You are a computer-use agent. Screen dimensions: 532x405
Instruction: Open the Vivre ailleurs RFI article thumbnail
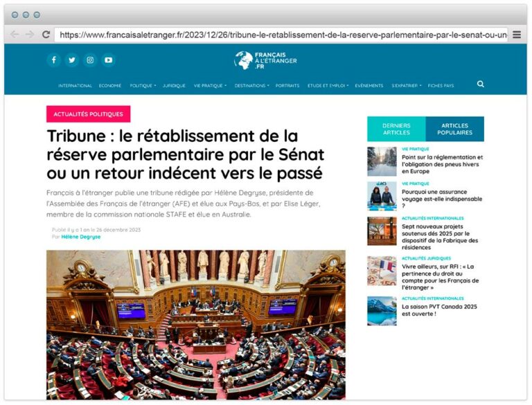[x=382, y=271]
